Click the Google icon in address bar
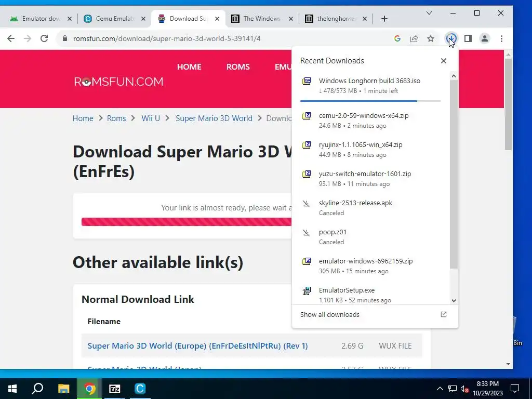This screenshot has height=399, width=532. point(397,38)
